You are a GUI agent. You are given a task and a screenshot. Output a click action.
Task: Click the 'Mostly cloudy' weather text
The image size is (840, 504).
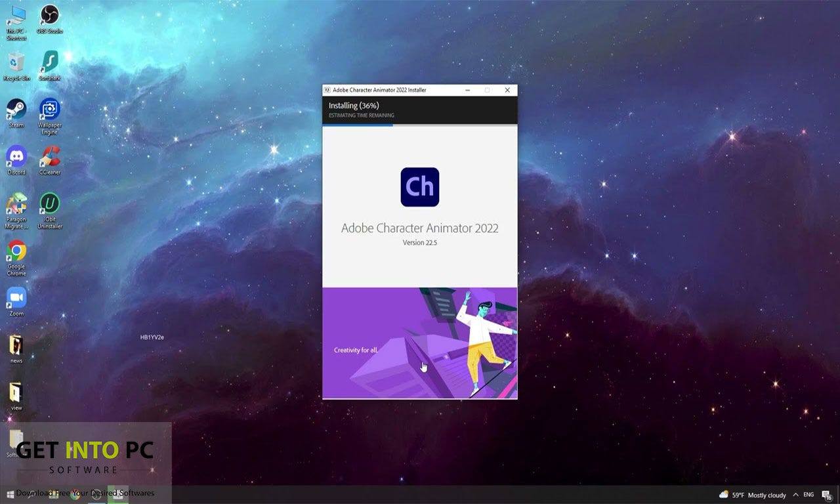[x=766, y=495]
